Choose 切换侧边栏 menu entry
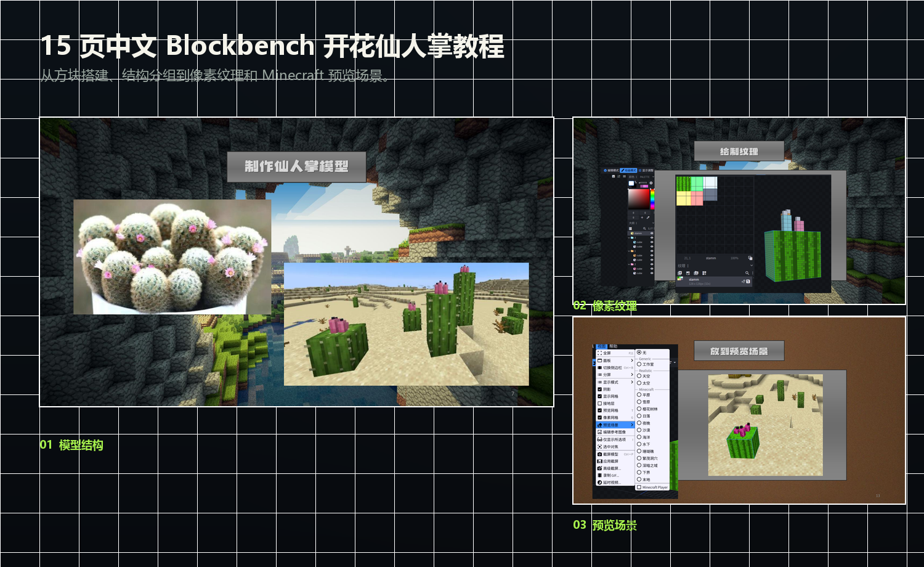The image size is (924, 567). coord(615,368)
